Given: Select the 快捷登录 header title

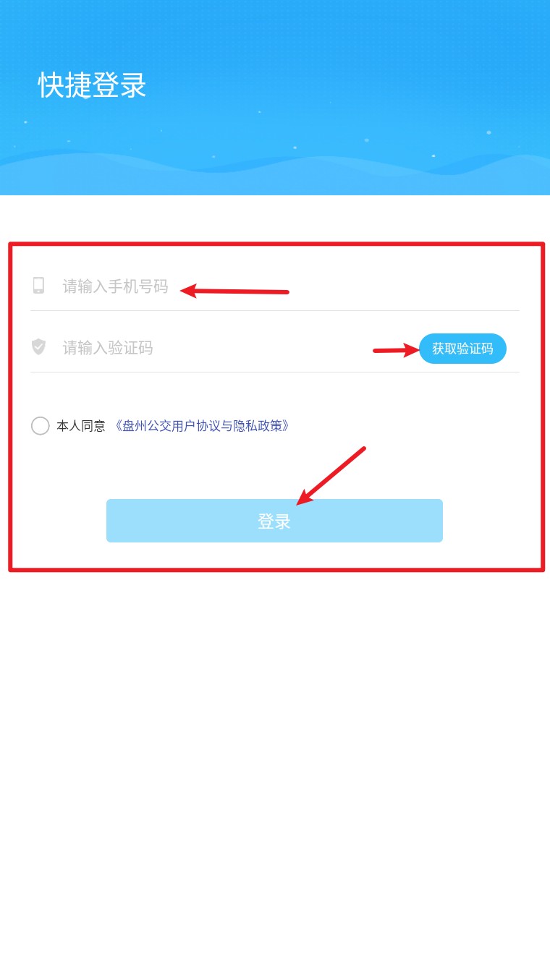Looking at the screenshot, I should click(x=93, y=85).
